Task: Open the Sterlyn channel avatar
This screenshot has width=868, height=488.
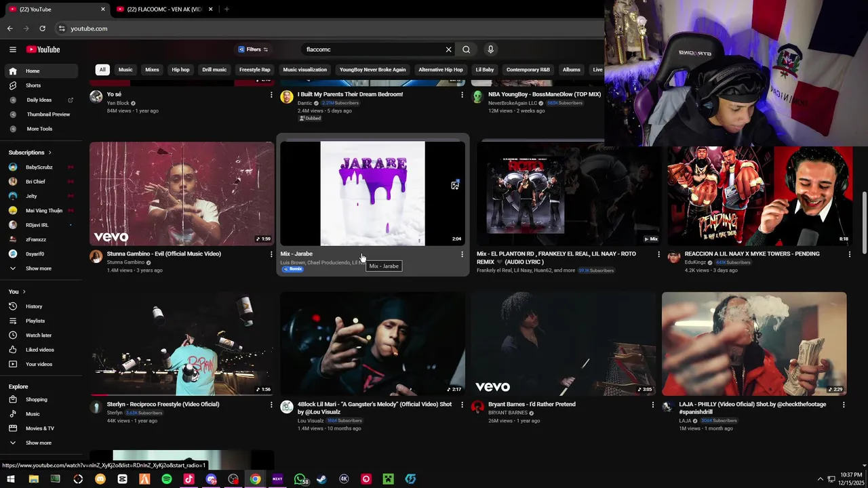Action: (x=96, y=407)
